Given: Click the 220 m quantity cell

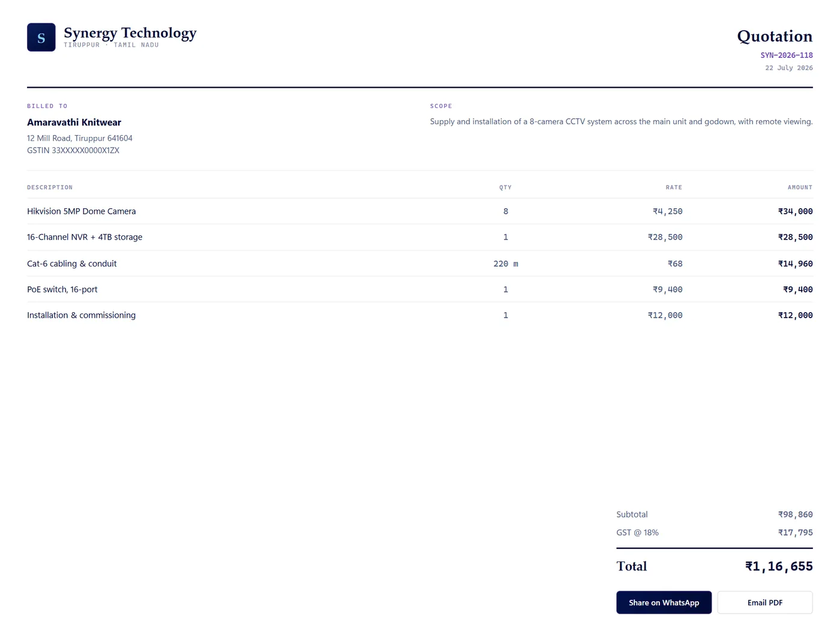Looking at the screenshot, I should pos(506,264).
